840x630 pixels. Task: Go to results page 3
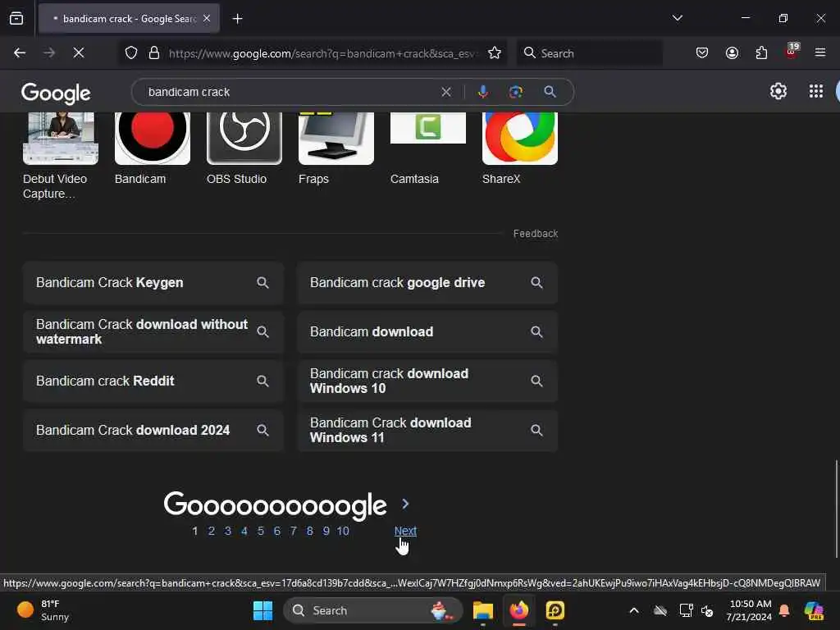coord(228,531)
